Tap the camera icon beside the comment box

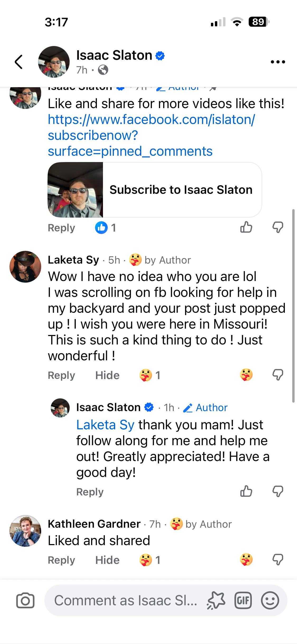(25, 601)
